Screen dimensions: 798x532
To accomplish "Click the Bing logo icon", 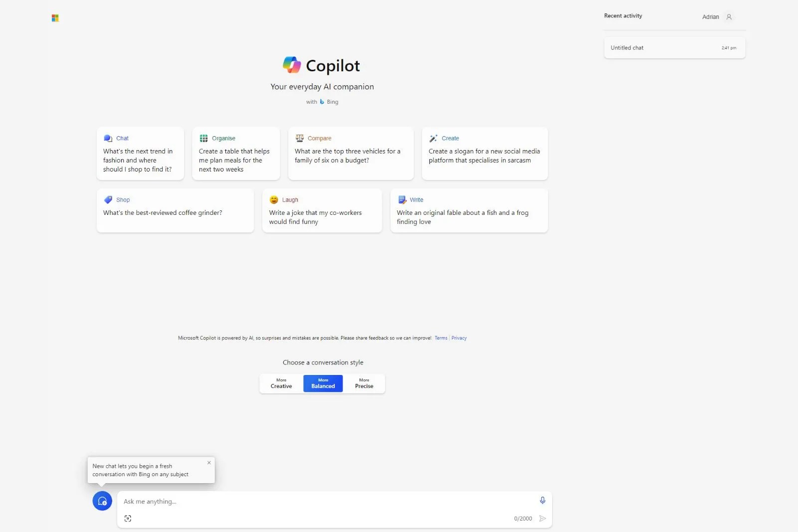I will (x=322, y=102).
